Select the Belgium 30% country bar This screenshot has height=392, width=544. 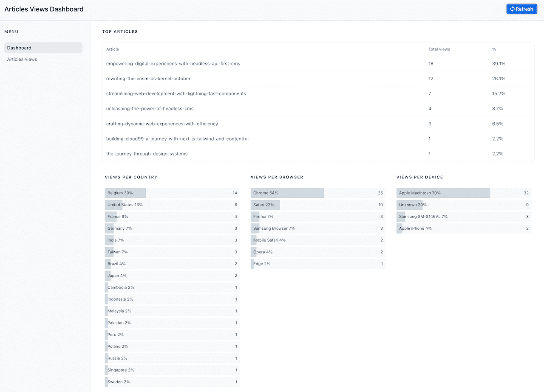[x=172, y=193]
